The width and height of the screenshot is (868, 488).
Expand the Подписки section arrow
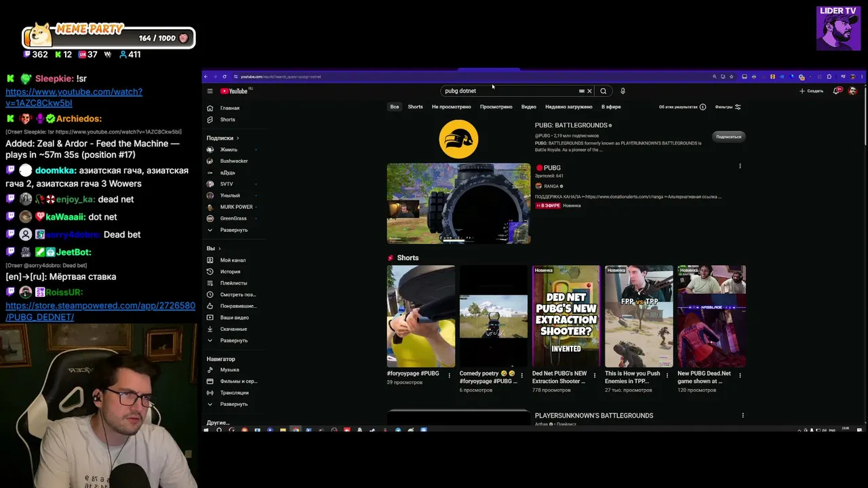tap(237, 138)
